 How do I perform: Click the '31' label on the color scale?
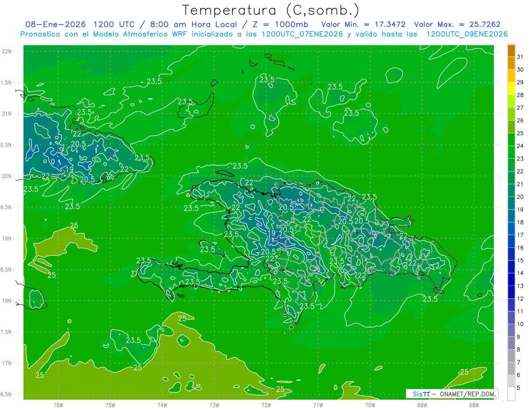point(520,57)
